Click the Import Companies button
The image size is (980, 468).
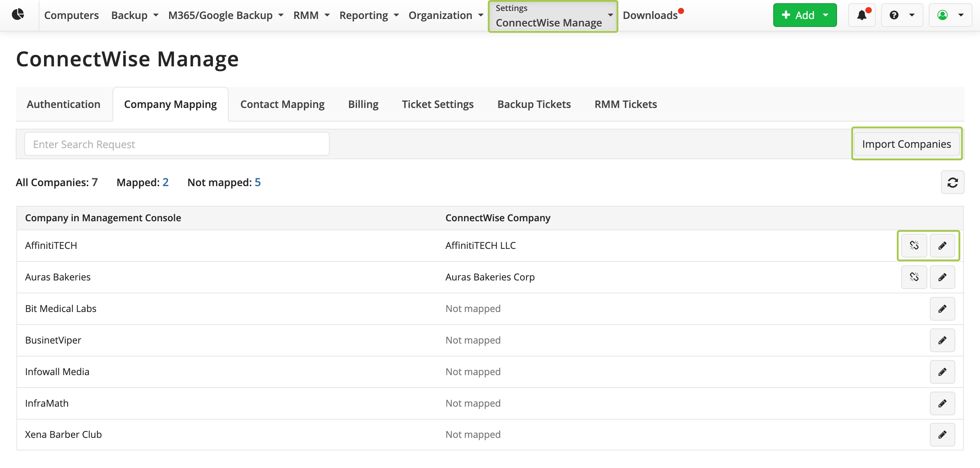pyautogui.click(x=907, y=144)
